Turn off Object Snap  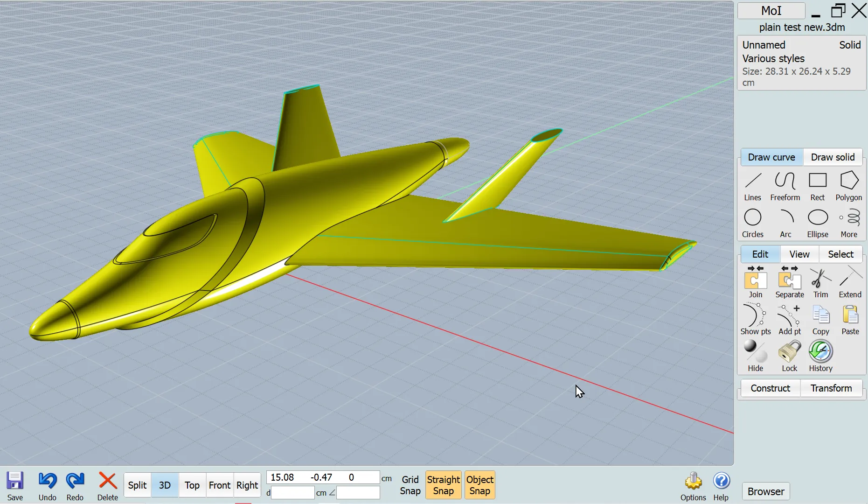tap(479, 485)
